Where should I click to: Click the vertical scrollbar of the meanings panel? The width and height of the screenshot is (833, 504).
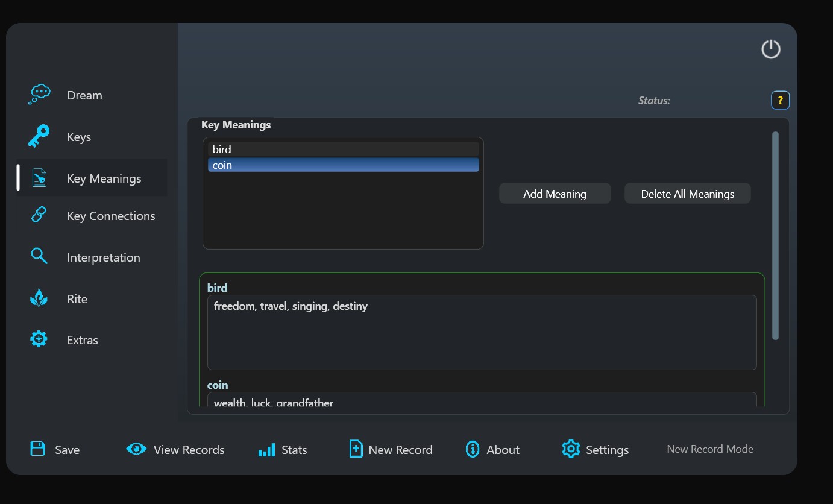[x=775, y=236]
